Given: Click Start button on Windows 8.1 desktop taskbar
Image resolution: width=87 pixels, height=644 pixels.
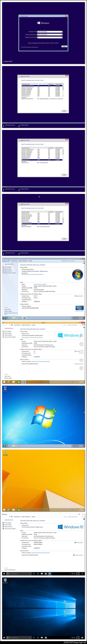Looking at the screenshot, I should pos(4,510).
